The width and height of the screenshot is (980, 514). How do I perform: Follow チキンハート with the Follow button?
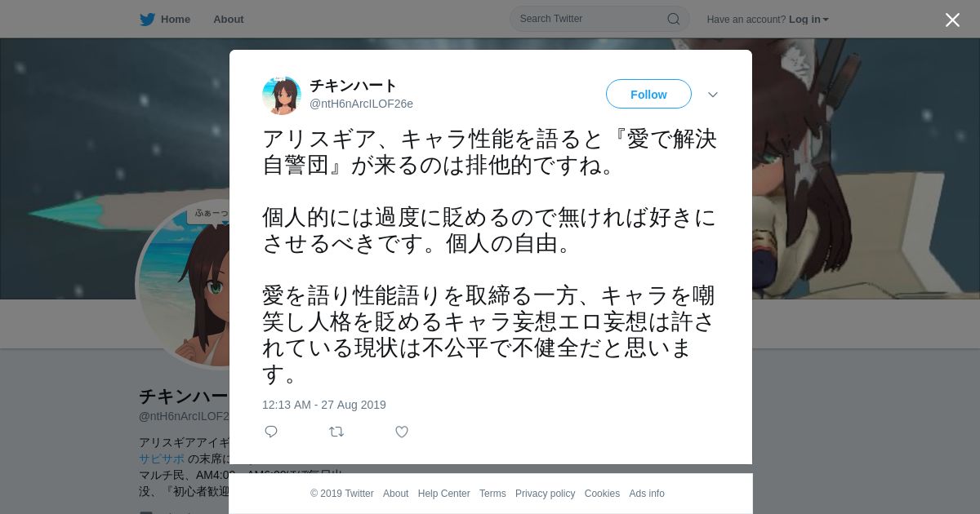tap(648, 95)
